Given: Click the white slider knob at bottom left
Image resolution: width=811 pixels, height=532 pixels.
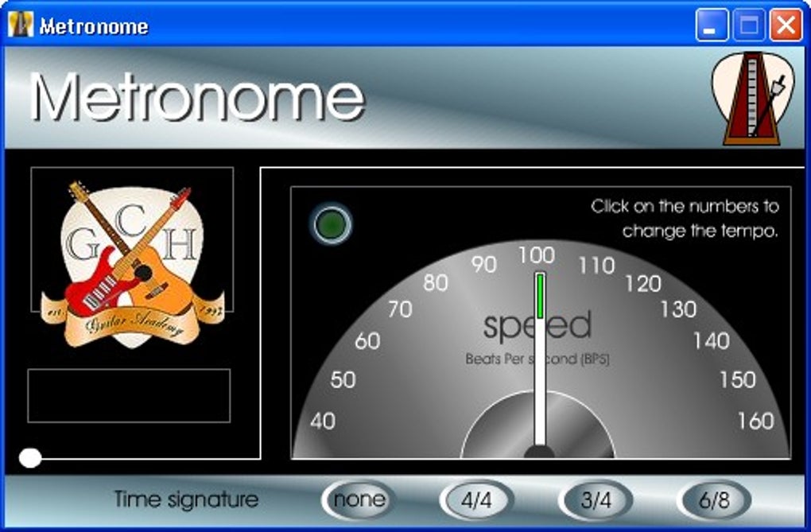Looking at the screenshot, I should coord(30,458).
